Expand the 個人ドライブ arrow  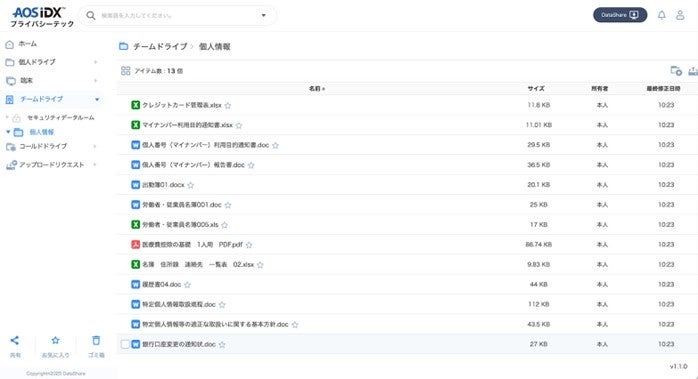(96, 62)
